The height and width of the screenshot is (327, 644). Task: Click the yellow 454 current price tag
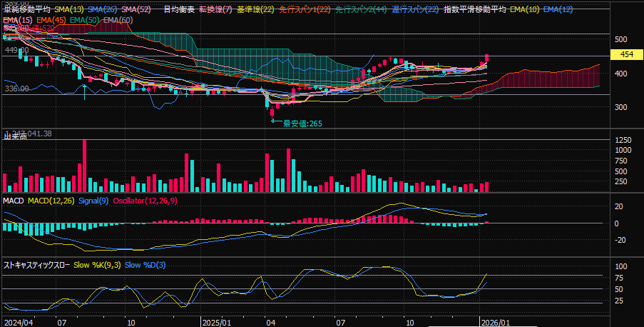pos(627,55)
